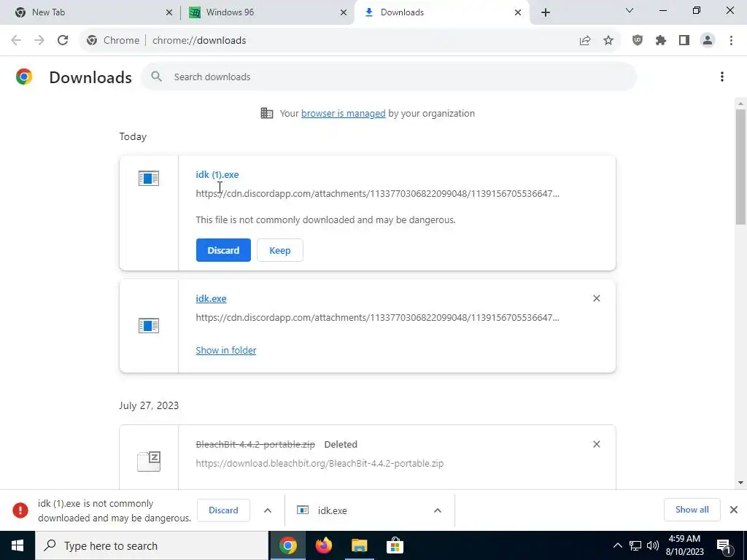Open the Extensions puzzle icon

click(x=661, y=41)
